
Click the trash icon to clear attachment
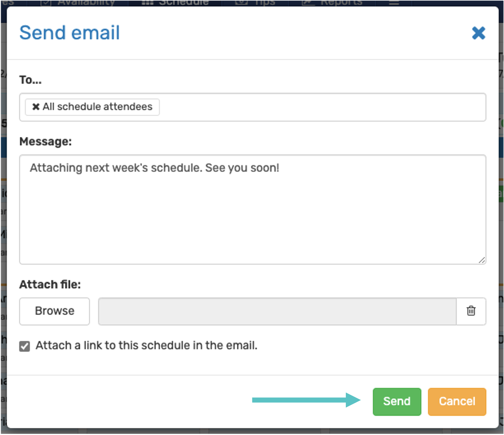[x=471, y=311]
